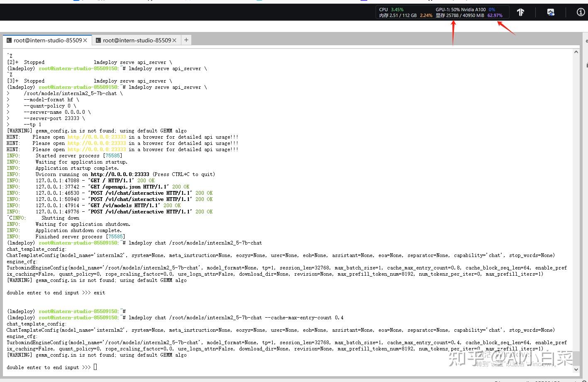
Task: Click the TensorBoard icon in top bar
Action: coord(520,12)
